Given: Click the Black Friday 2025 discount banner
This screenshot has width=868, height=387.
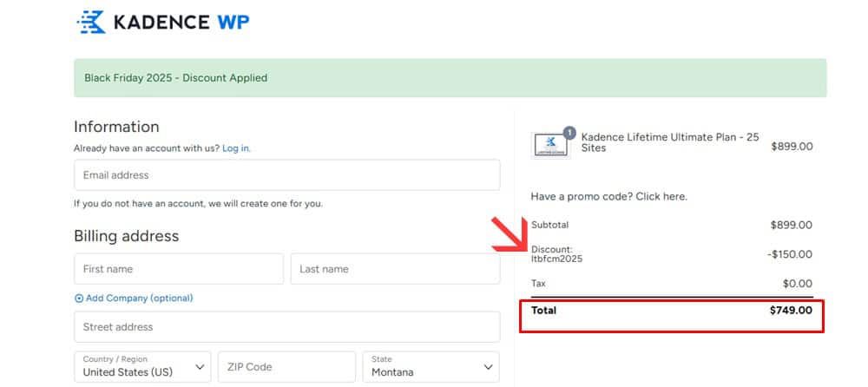Looking at the screenshot, I should [x=450, y=78].
